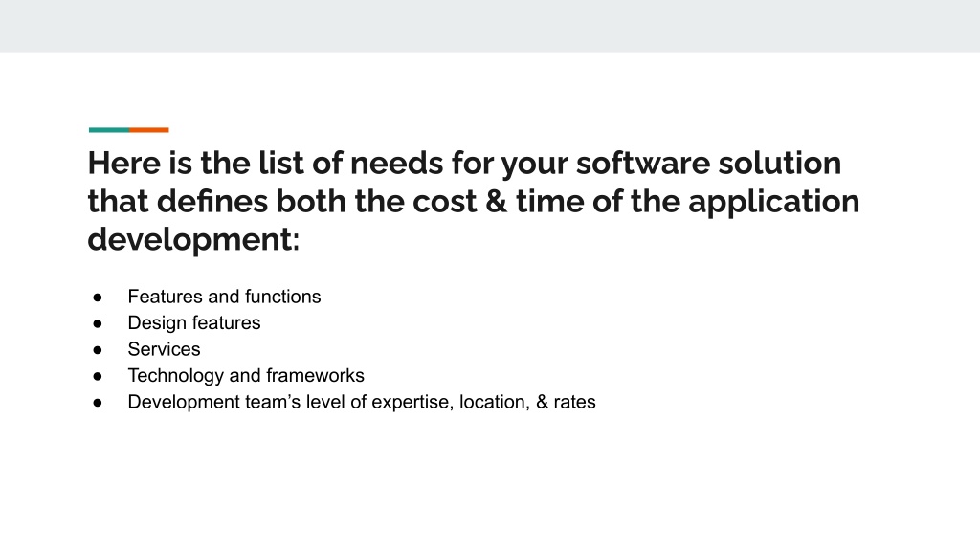Viewport: 980px width, 551px height.
Task: Click the gray header band at top
Action: [490, 26]
